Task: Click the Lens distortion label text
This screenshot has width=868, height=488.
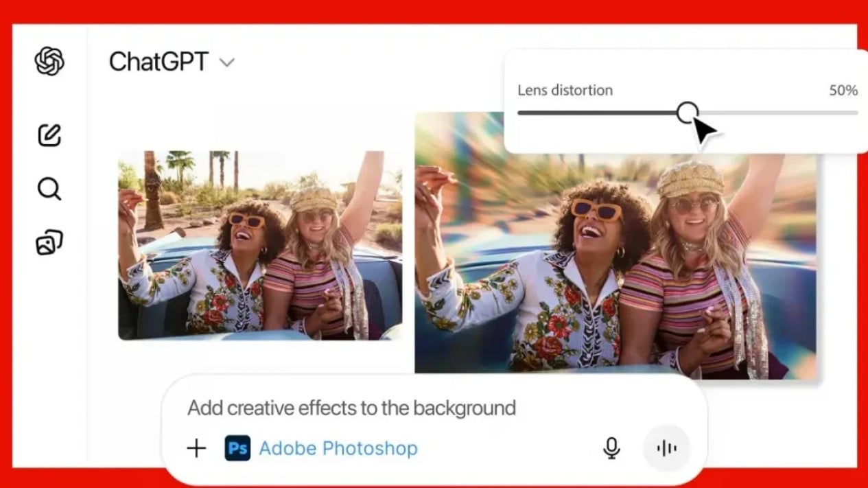Action: click(565, 90)
